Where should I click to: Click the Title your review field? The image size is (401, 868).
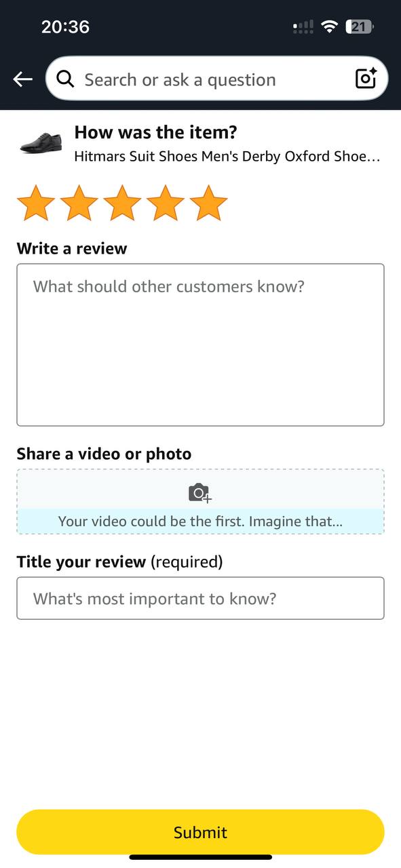(200, 598)
